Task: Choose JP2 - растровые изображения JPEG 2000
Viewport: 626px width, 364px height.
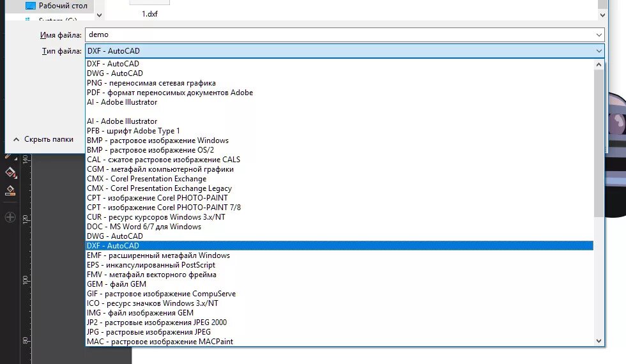Action: 339,322
